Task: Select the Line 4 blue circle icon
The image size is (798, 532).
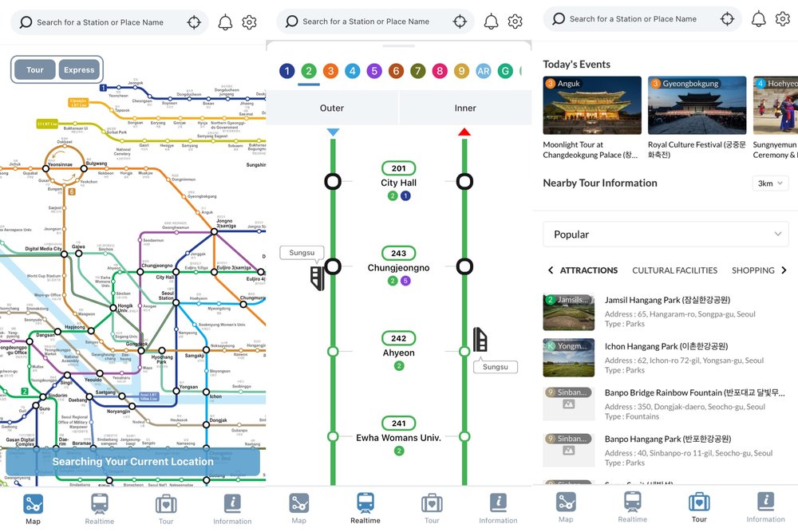Action: coord(353,71)
